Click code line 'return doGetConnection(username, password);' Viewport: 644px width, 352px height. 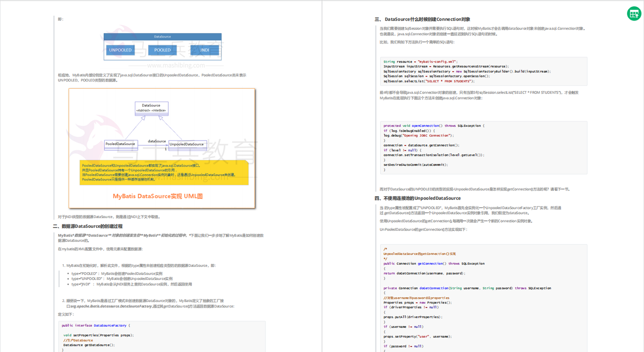pyautogui.click(x=424, y=273)
